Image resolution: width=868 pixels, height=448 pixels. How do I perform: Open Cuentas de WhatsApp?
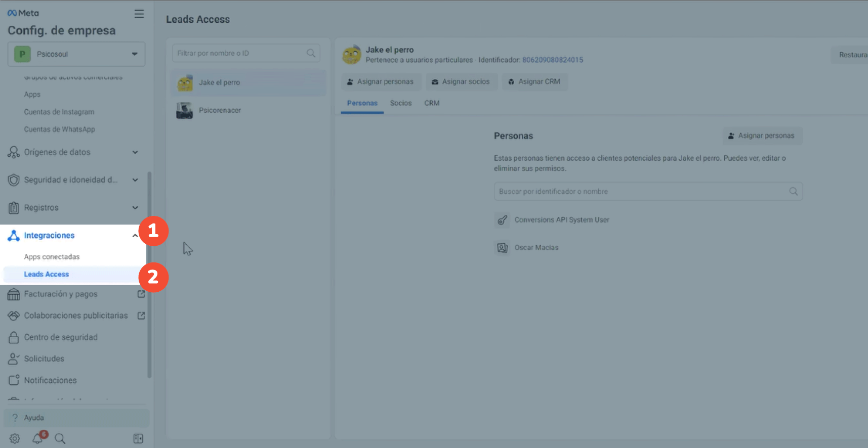pyautogui.click(x=59, y=129)
